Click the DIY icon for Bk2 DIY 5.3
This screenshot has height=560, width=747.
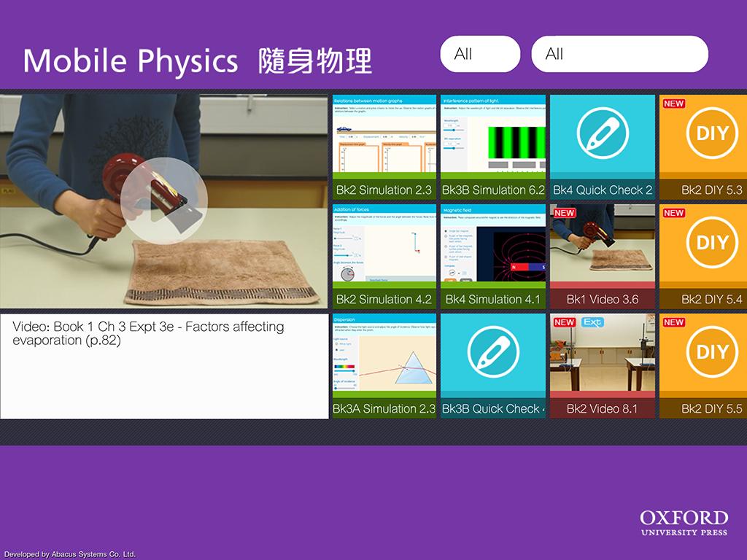(x=712, y=133)
